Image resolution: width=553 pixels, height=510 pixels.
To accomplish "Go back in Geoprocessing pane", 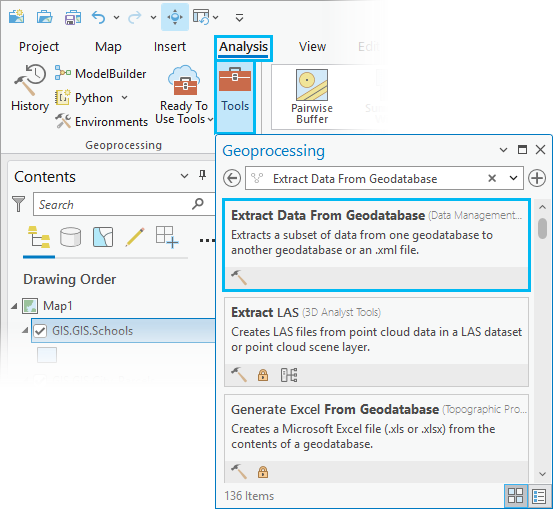I will (x=232, y=178).
